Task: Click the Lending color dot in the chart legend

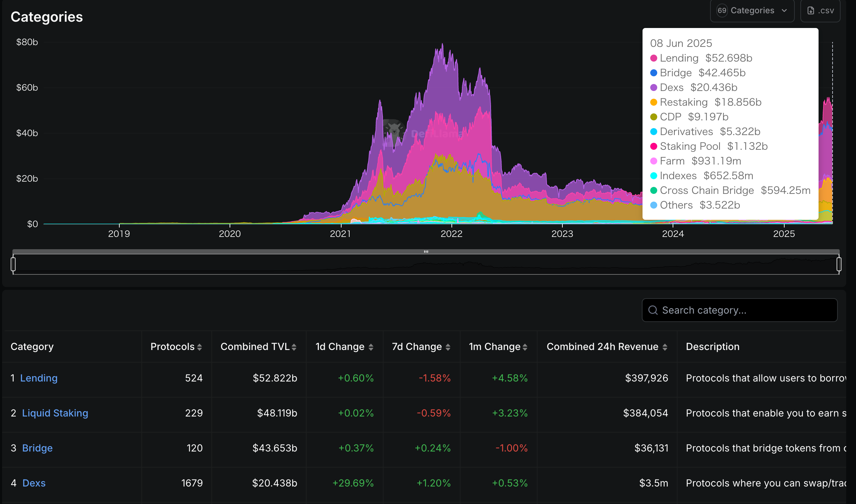Action: point(653,58)
